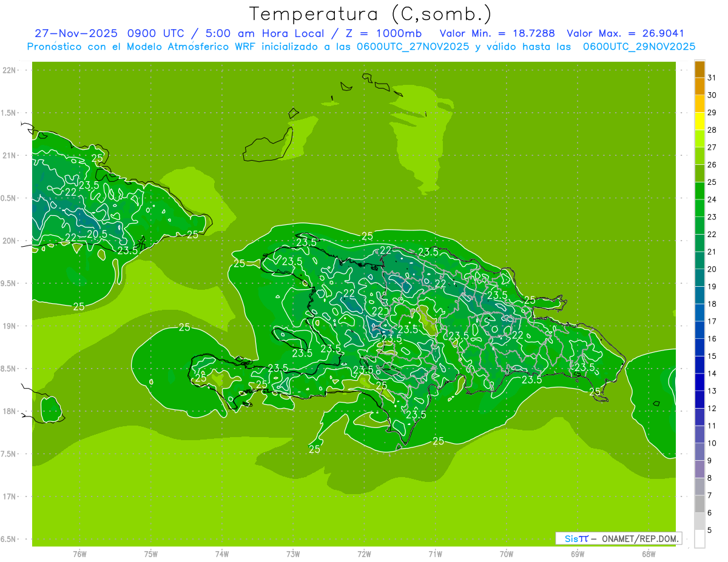Click the 24 label on color scale
Viewport: 728px width, 562px height.
(x=712, y=199)
